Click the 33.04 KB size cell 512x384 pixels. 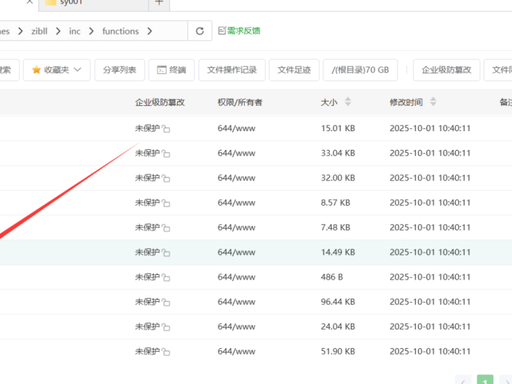click(338, 153)
